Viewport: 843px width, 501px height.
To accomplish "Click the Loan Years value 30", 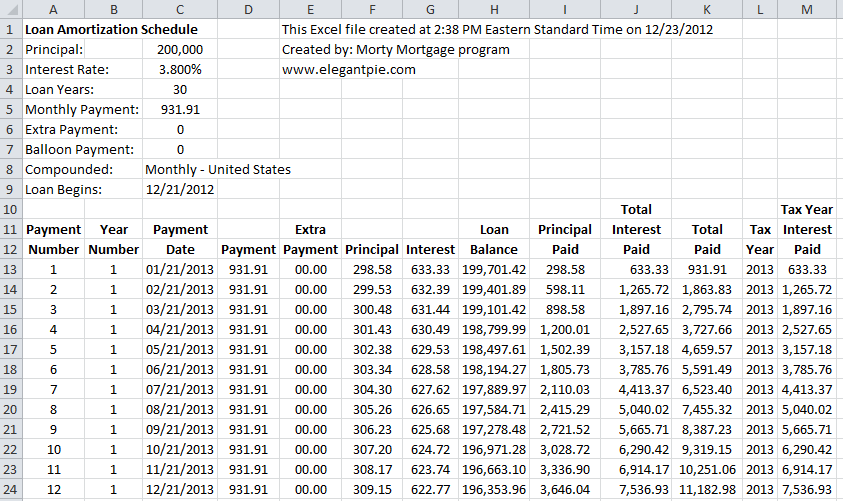I will pos(180,89).
